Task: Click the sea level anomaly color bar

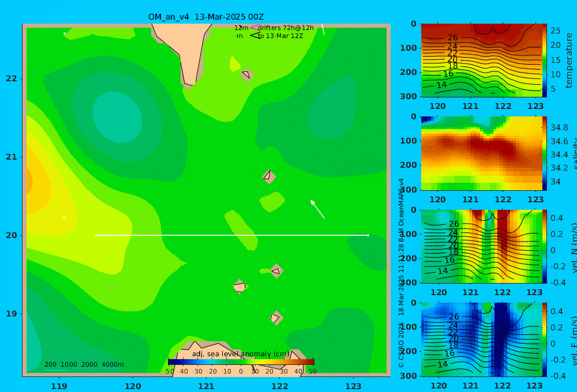Action: pos(241,362)
